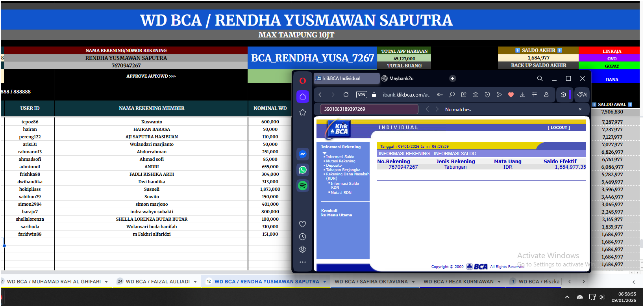Viewport: 644px width, 307px height.
Task: Click the Opera address bar URL
Action: (406, 95)
